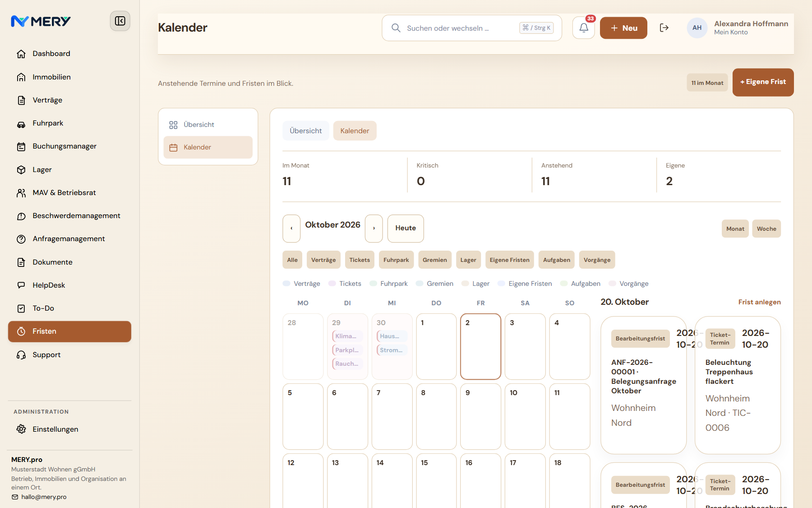The width and height of the screenshot is (812, 508).
Task: Click the Übersicht grid icon in the side panel
Action: [173, 125]
